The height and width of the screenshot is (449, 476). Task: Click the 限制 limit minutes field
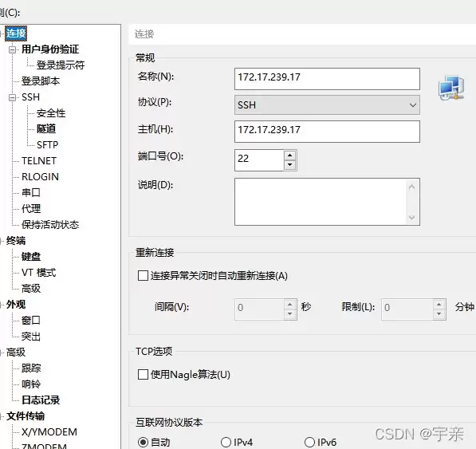[x=407, y=309]
